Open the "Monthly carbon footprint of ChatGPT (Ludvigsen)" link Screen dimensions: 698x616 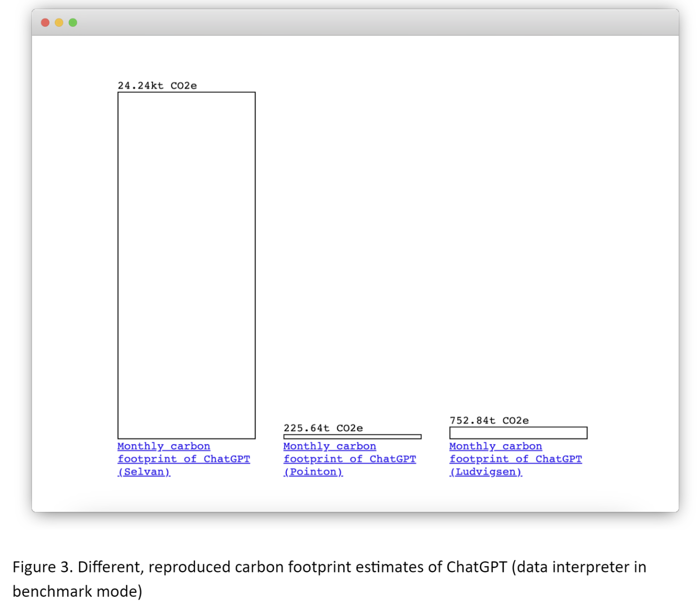(516, 459)
